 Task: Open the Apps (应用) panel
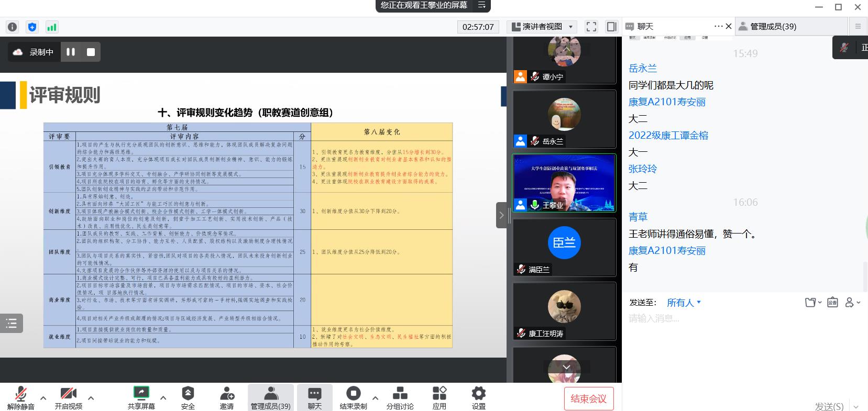[439, 397]
